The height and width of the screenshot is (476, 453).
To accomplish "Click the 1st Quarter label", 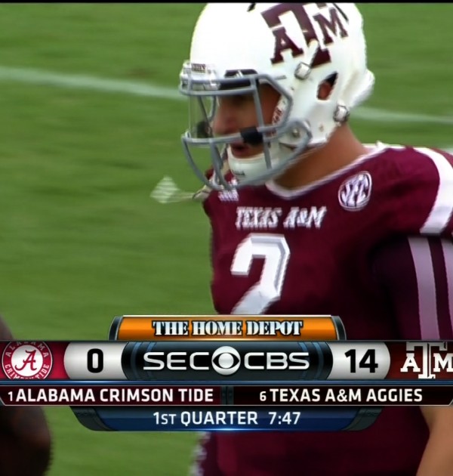I will 205,418.
